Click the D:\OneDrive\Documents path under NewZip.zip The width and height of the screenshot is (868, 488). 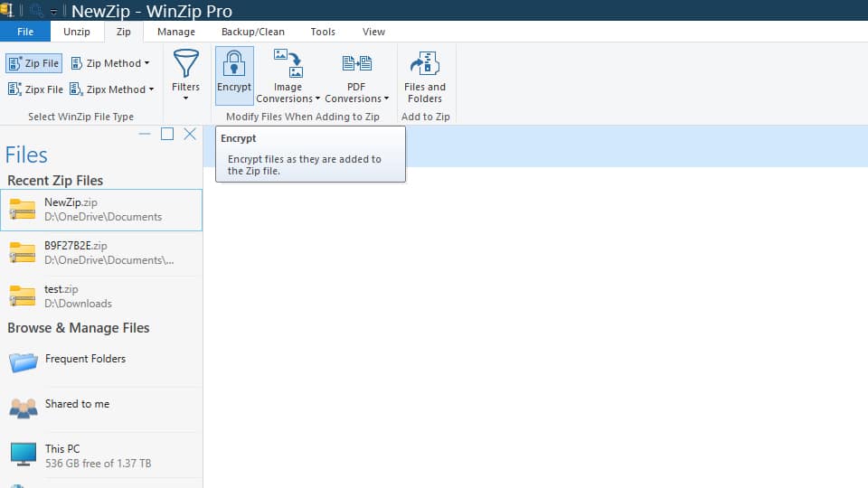pos(103,217)
